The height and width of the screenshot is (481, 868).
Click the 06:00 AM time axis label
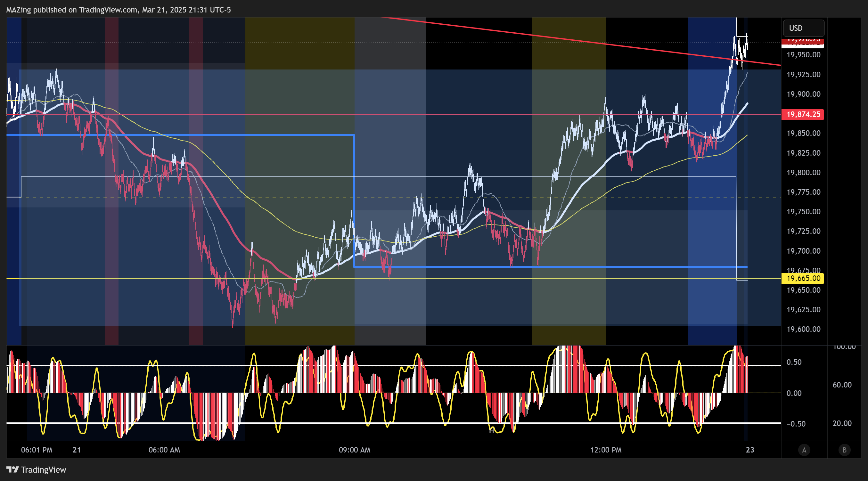click(x=164, y=450)
